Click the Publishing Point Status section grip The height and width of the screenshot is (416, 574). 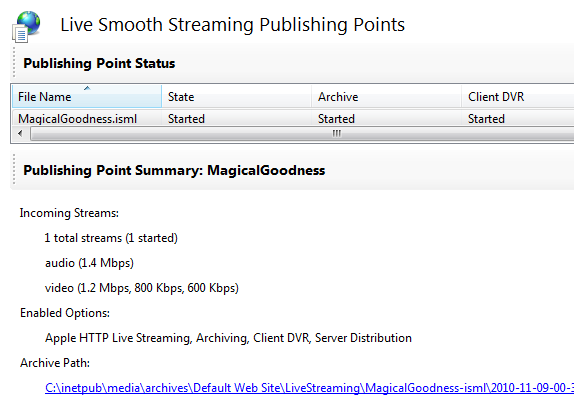(14, 62)
